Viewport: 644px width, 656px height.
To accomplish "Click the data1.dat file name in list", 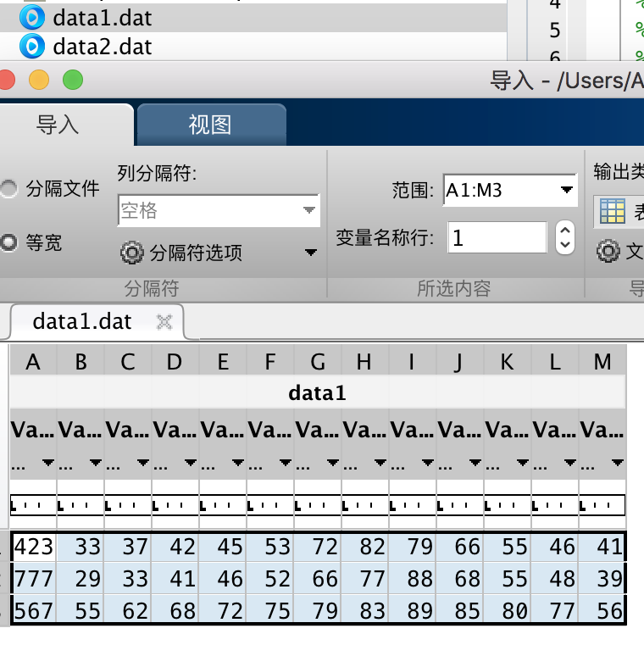I will pos(102,18).
